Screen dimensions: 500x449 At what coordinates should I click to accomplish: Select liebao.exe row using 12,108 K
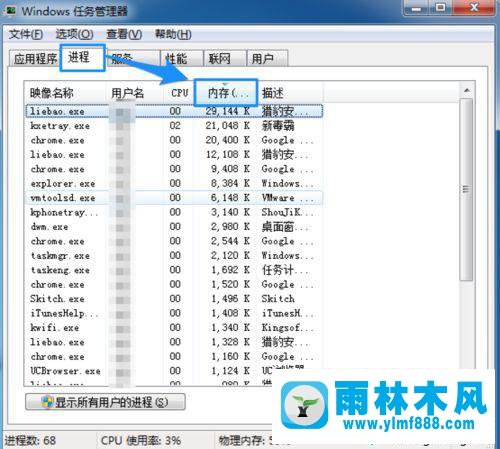174,154
